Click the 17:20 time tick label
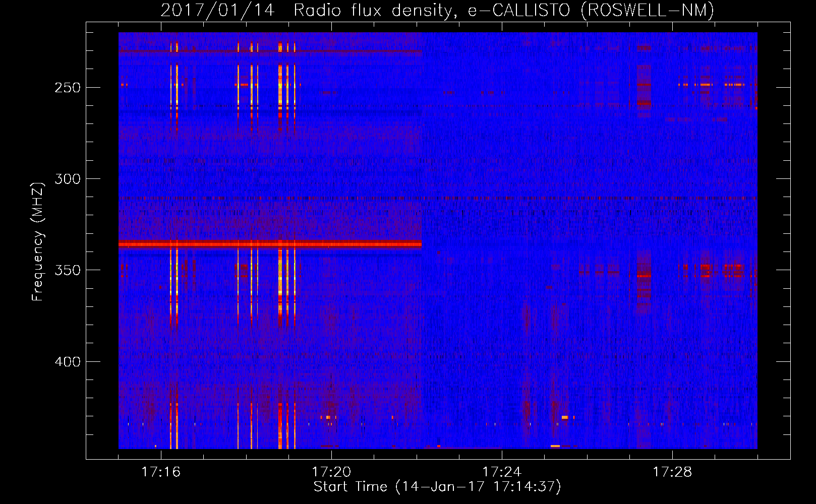The image size is (816, 504). (x=331, y=472)
